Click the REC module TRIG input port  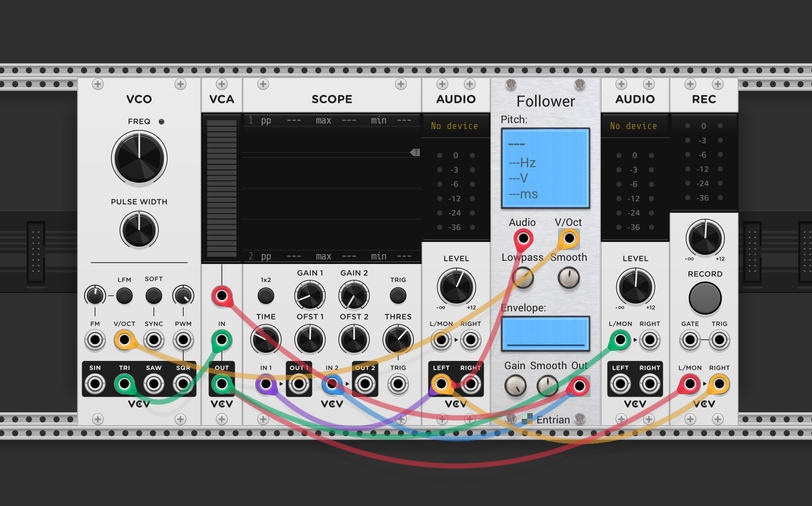[720, 340]
